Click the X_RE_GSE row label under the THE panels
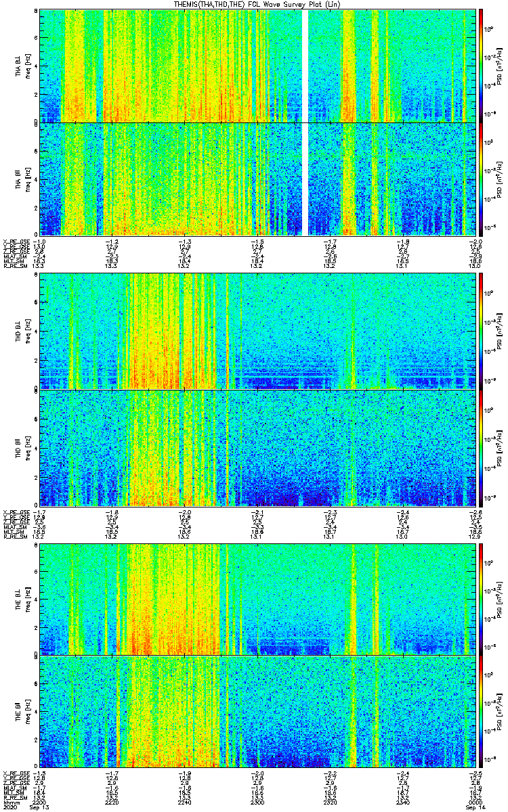Screen dimensions: 508x812 click(x=16, y=773)
